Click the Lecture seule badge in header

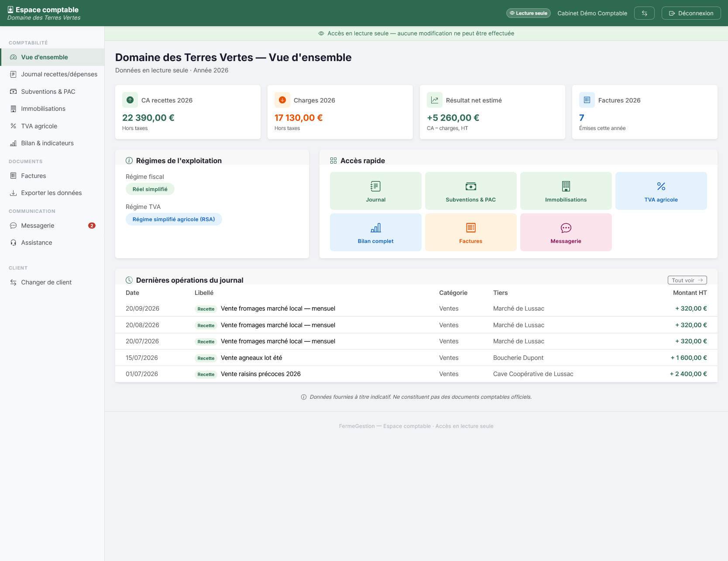coord(528,13)
